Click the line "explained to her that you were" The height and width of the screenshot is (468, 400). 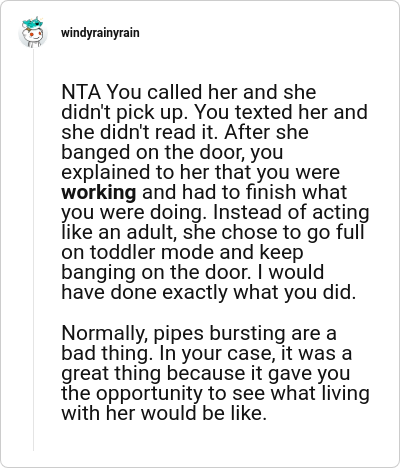click(200, 173)
